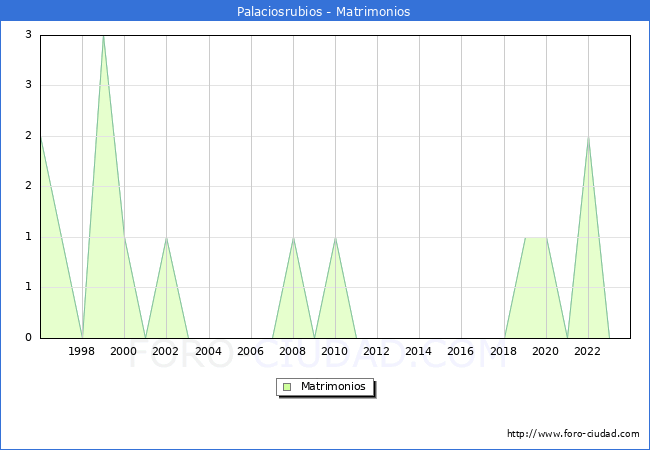The image size is (650, 450).
Task: Select the 2014 label on the x-axis
Action: [419, 351]
